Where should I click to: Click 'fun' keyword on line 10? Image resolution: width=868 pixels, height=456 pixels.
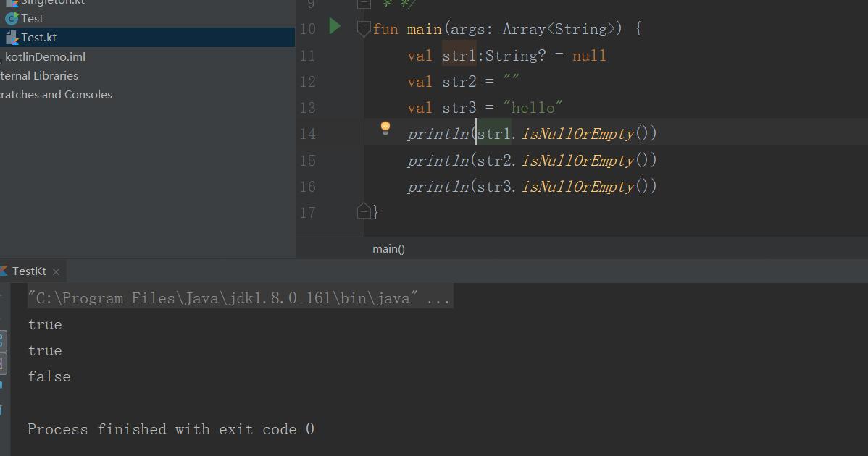point(386,29)
